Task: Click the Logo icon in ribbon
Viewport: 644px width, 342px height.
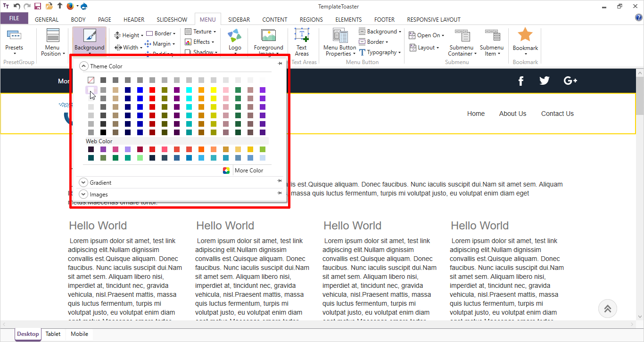Action: pyautogui.click(x=234, y=36)
